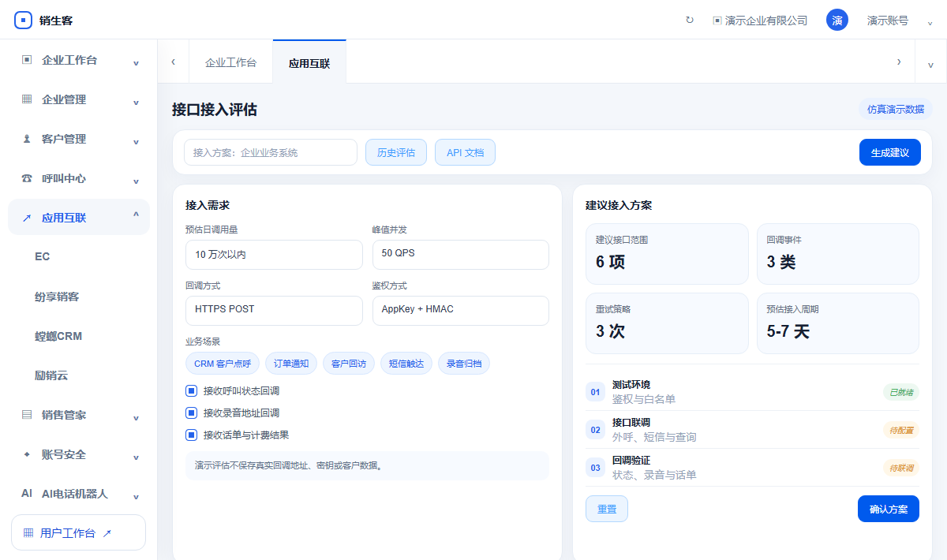Screen dimensions: 947x560
Task: Select the CRM 客户点呼 scenario chip
Action: pos(223,364)
